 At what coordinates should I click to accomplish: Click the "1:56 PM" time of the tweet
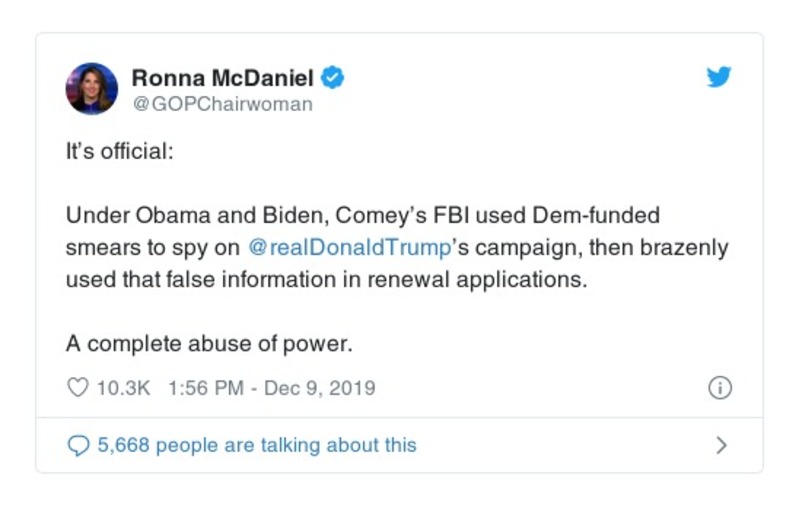[206, 388]
